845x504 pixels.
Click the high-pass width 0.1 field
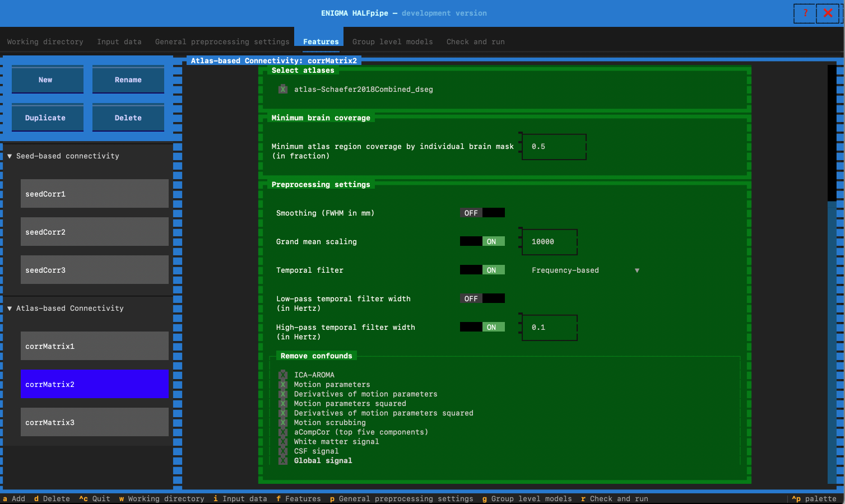550,328
